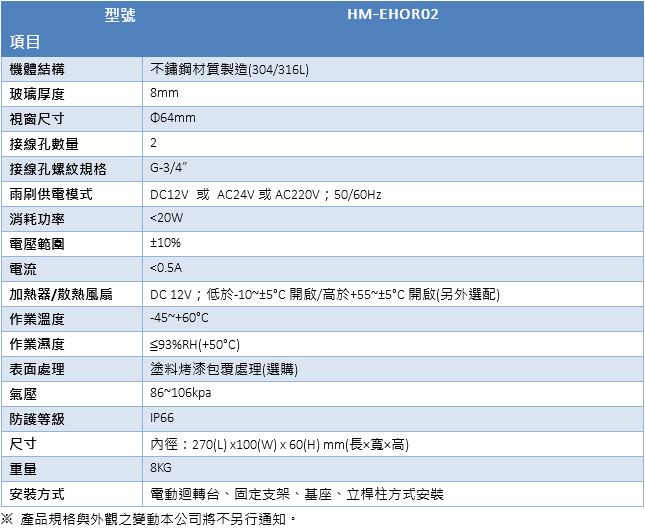This screenshot has width=645, height=528.
Task: Click the G-3/4″ thread spec value
Action: tap(170, 168)
